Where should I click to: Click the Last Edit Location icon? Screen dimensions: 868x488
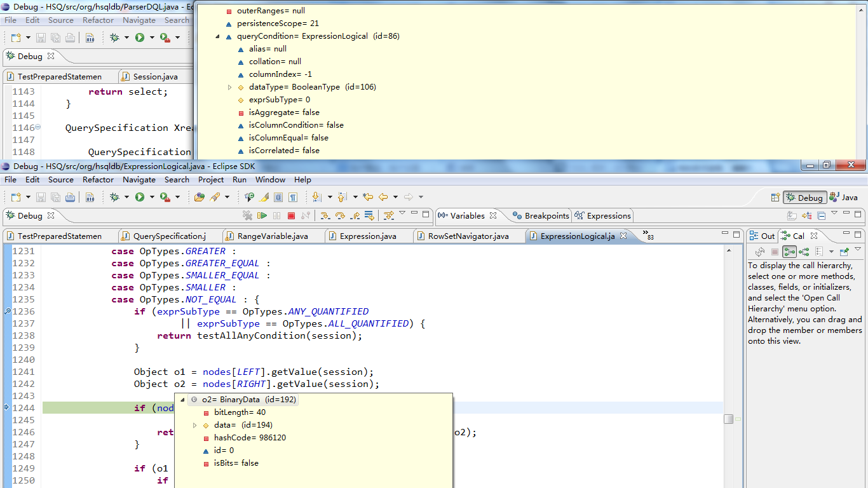tap(367, 197)
